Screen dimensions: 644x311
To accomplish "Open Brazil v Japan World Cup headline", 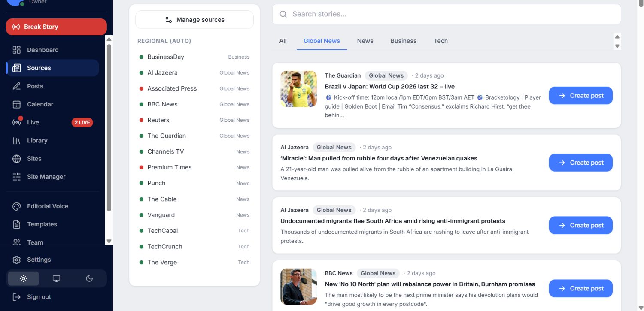I will (390, 87).
